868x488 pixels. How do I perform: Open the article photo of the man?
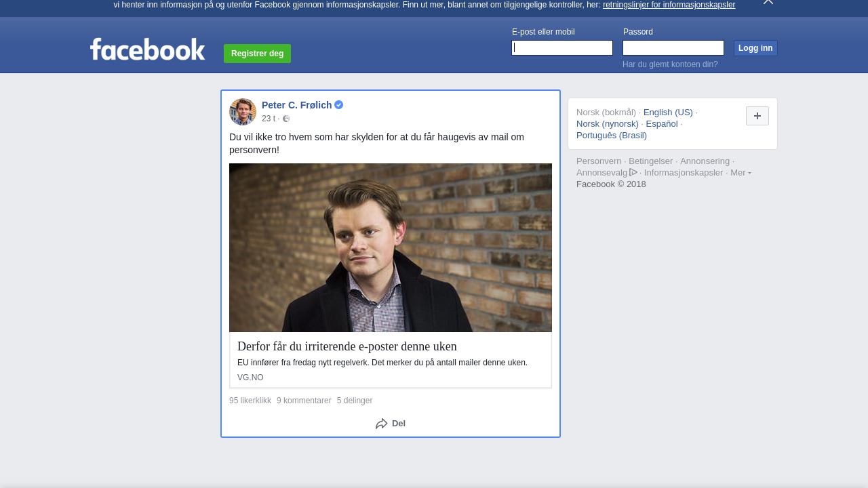click(391, 247)
